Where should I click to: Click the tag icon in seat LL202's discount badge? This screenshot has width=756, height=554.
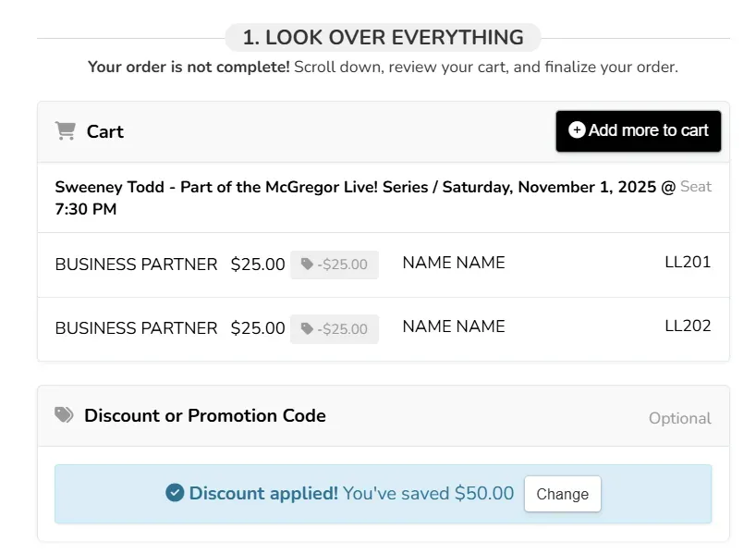click(307, 328)
